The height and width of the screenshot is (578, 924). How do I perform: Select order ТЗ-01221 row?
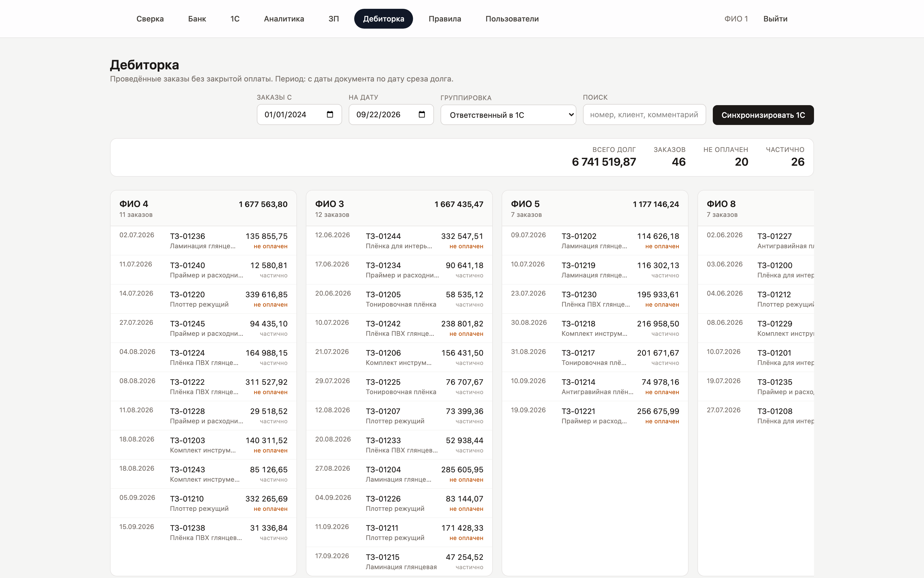click(595, 416)
